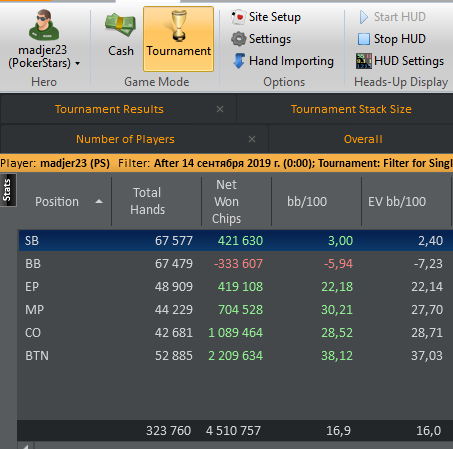Click the 323 760 total hands summary
Screen dimensions: 453x449
[x=169, y=431]
